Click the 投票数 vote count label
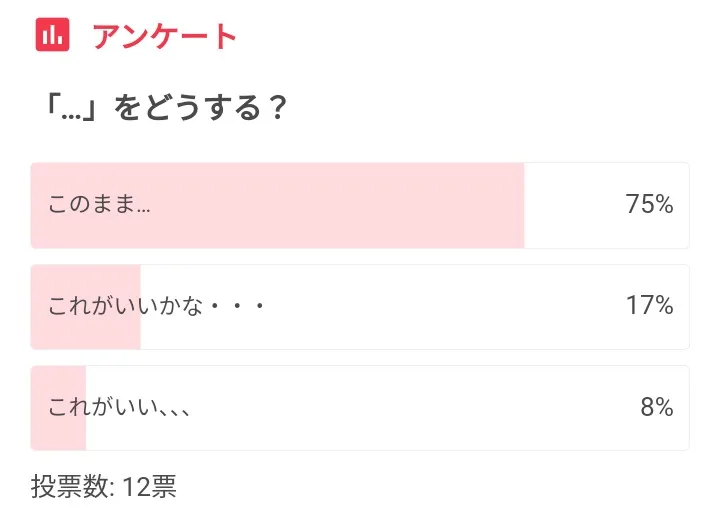Screen dimensions: 720x522 (x=73, y=487)
